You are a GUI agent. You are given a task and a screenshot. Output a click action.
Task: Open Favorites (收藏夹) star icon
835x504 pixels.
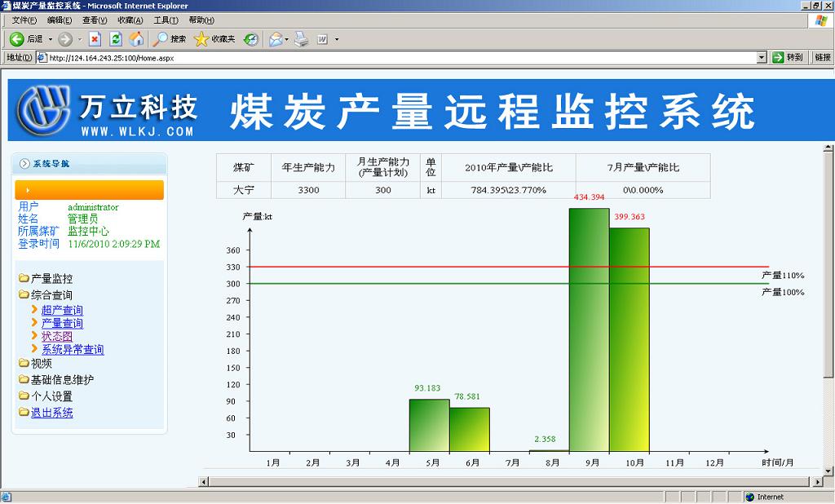pyautogui.click(x=215, y=38)
